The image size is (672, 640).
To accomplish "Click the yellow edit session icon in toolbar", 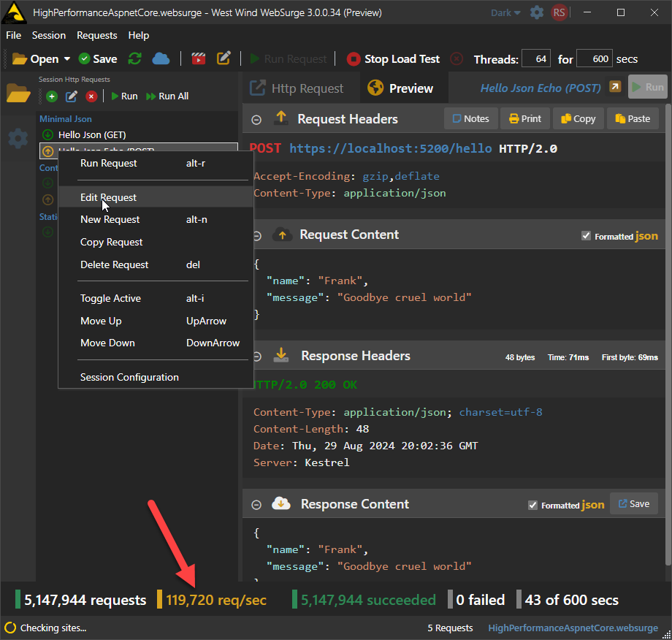I will (x=224, y=58).
